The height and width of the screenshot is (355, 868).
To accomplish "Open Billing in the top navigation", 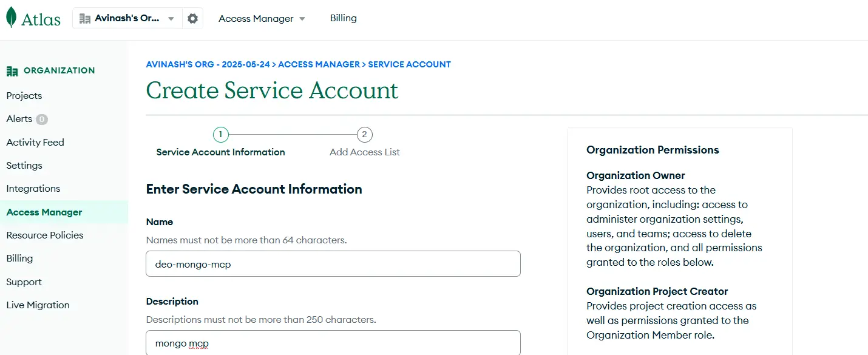I will click(x=343, y=18).
